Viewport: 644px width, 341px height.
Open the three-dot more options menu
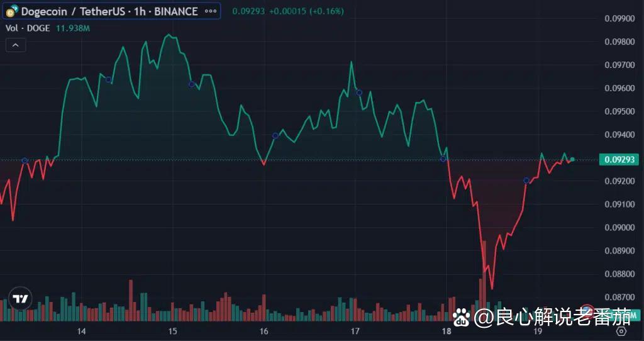pyautogui.click(x=209, y=11)
